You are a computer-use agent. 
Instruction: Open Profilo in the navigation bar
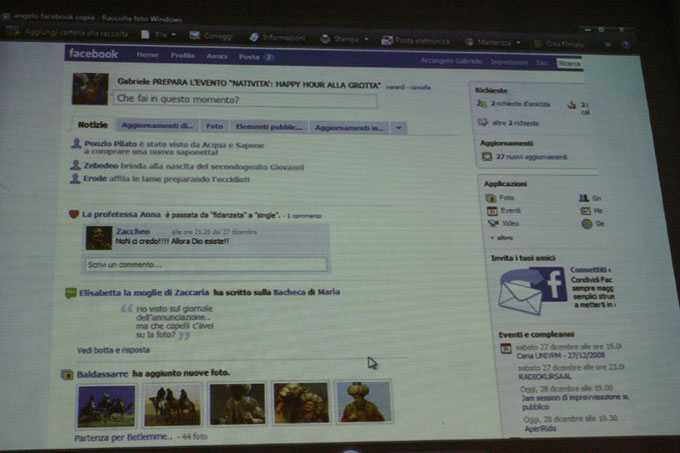tap(182, 55)
